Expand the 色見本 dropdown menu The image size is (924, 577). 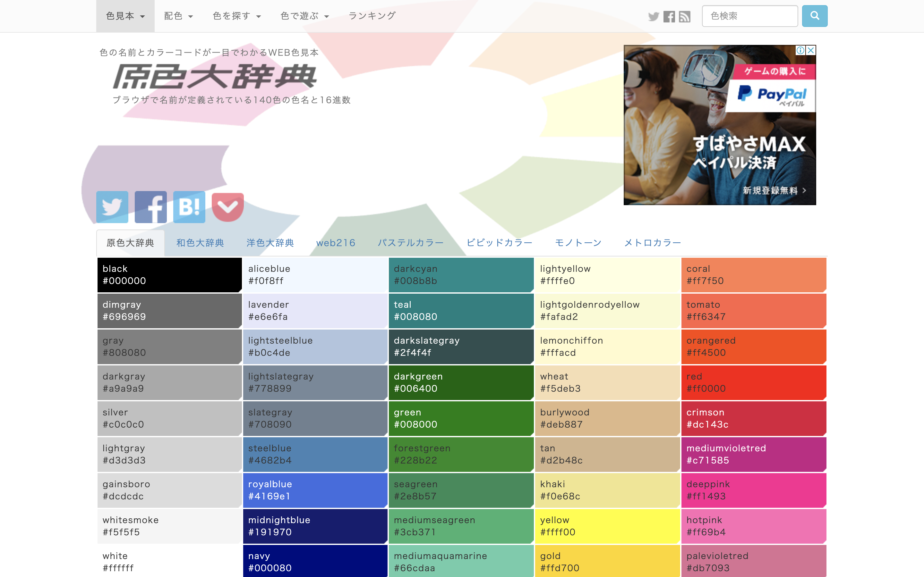tap(125, 16)
